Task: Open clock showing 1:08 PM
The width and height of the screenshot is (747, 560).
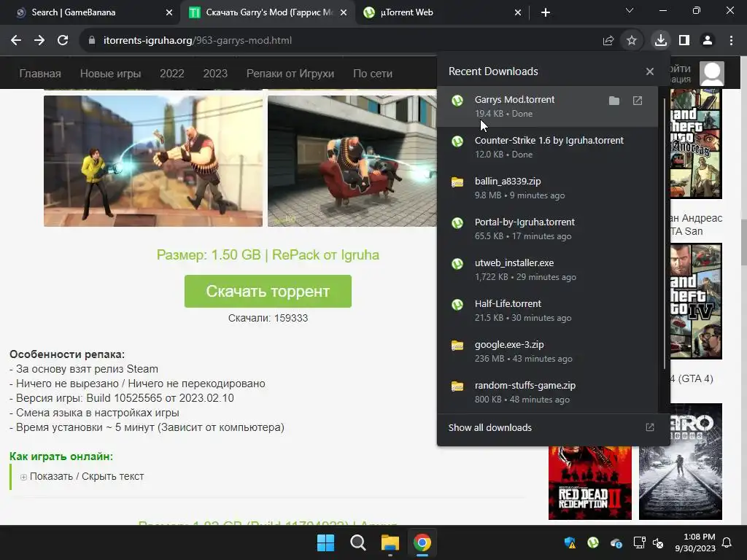Action: 695,542
